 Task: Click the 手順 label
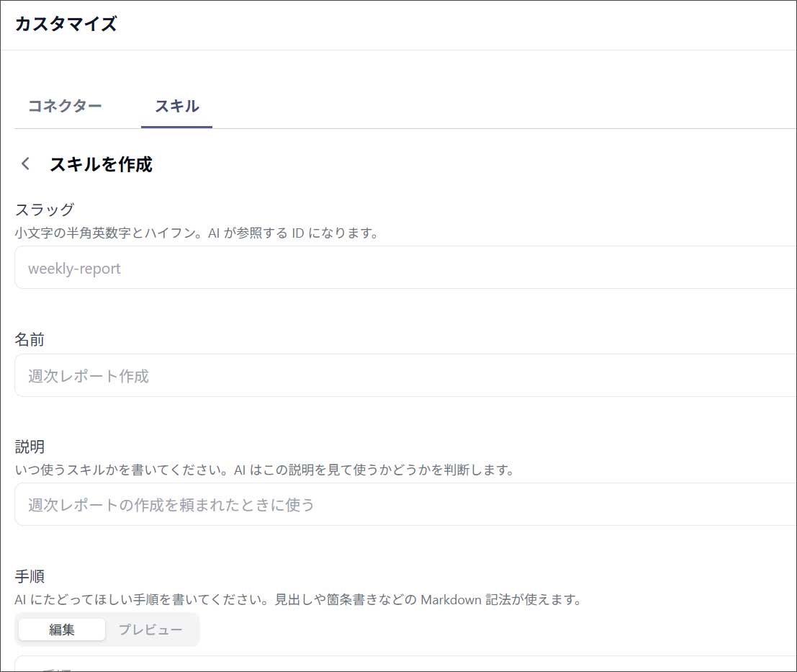click(30, 576)
